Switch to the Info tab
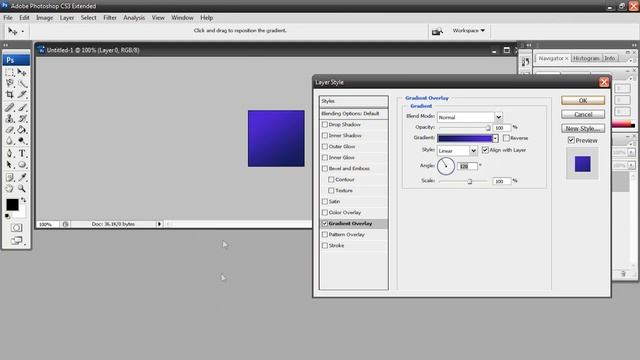This screenshot has height=360, width=640. point(610,58)
